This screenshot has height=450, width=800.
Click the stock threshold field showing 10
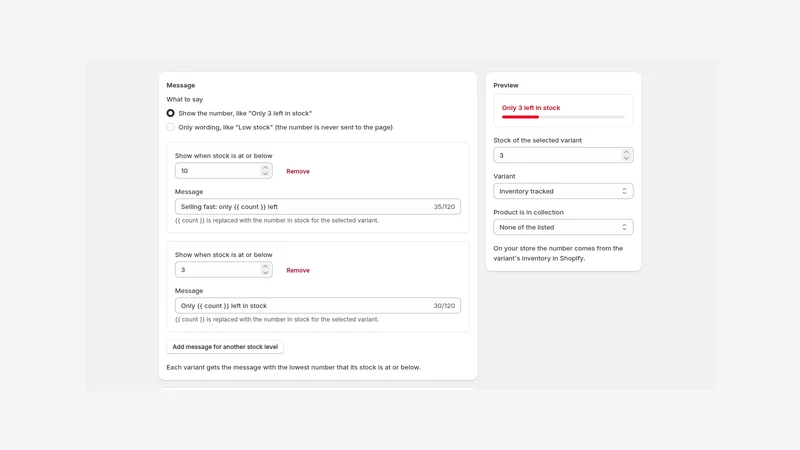click(x=223, y=171)
